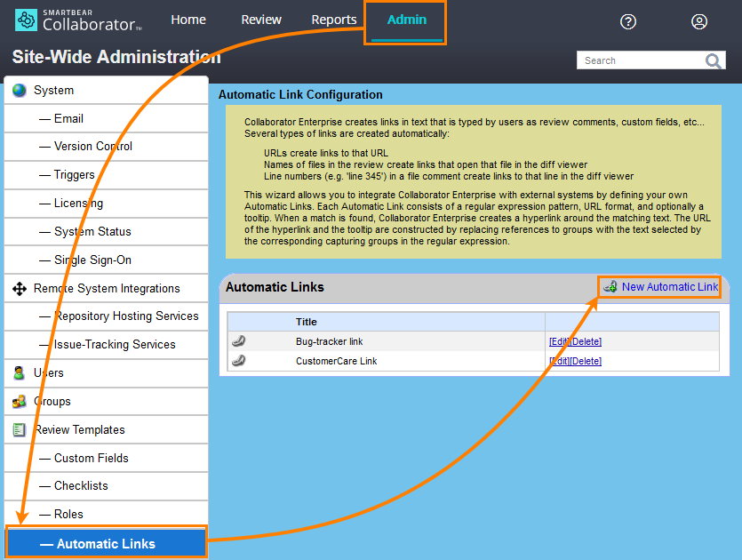Open the help question mark icon

tap(628, 21)
